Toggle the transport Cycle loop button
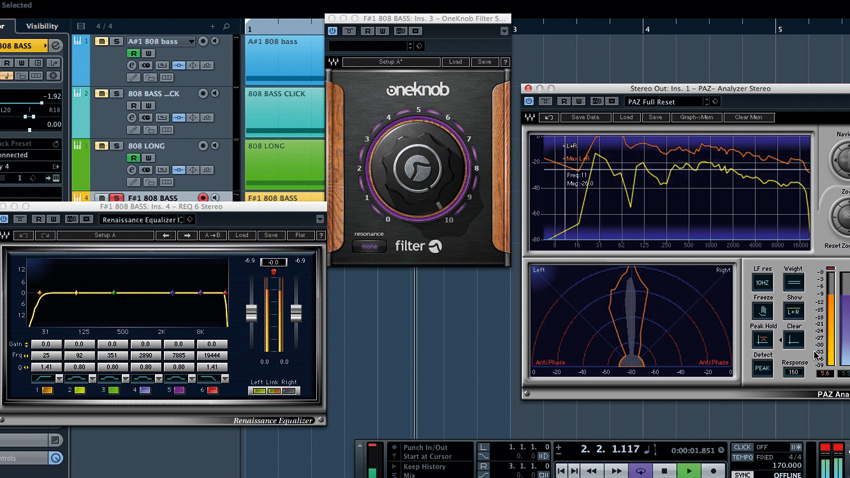The height and width of the screenshot is (478, 850). [640, 470]
